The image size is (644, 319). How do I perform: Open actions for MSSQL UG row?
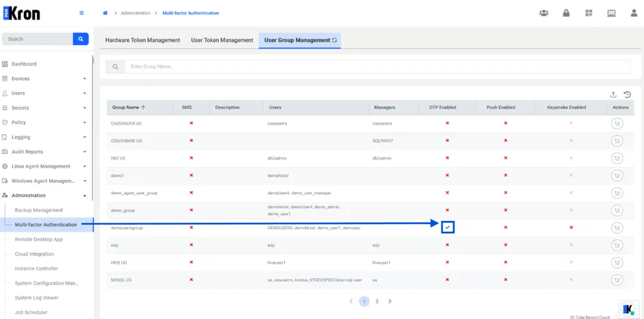[x=617, y=280]
